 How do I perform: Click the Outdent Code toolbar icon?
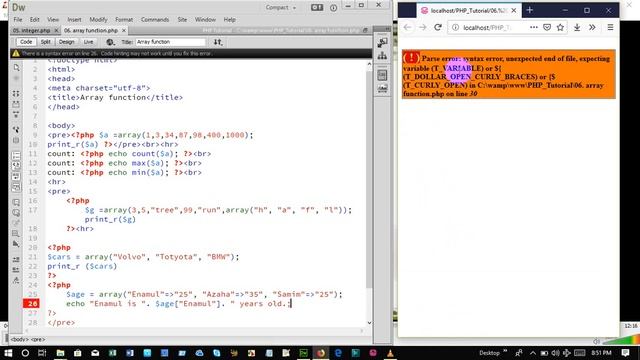(x=16, y=270)
